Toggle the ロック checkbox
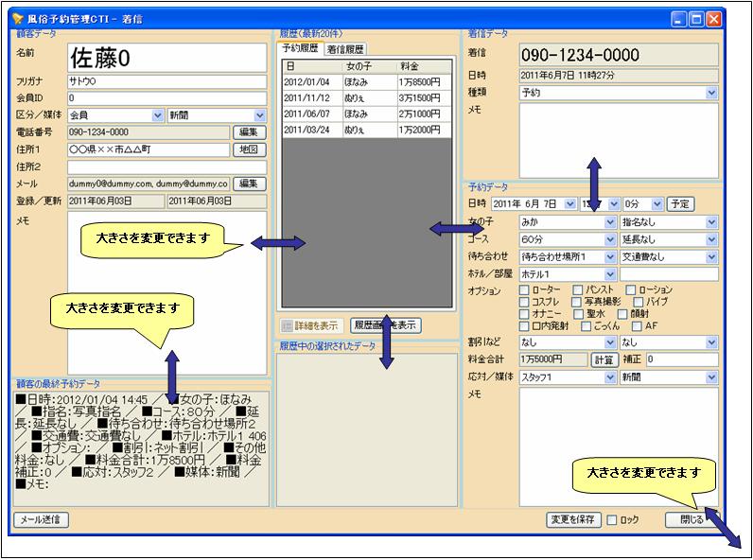This screenshot has width=753, height=560. click(x=612, y=520)
